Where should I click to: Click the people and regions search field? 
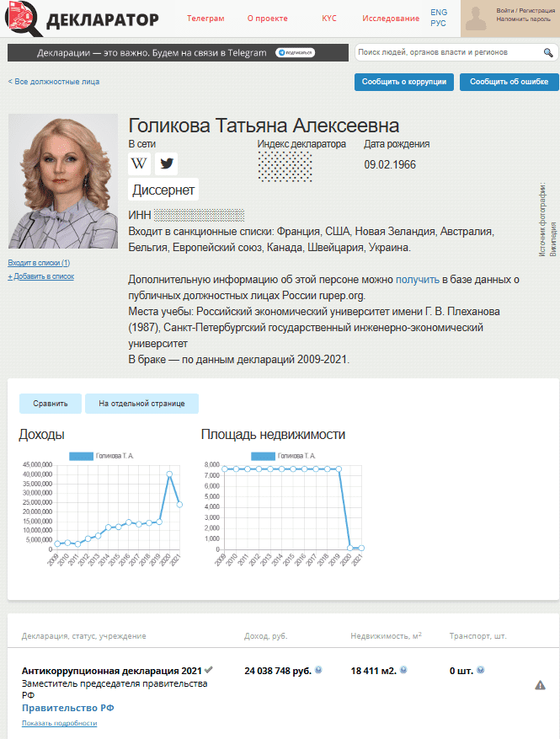(x=448, y=53)
